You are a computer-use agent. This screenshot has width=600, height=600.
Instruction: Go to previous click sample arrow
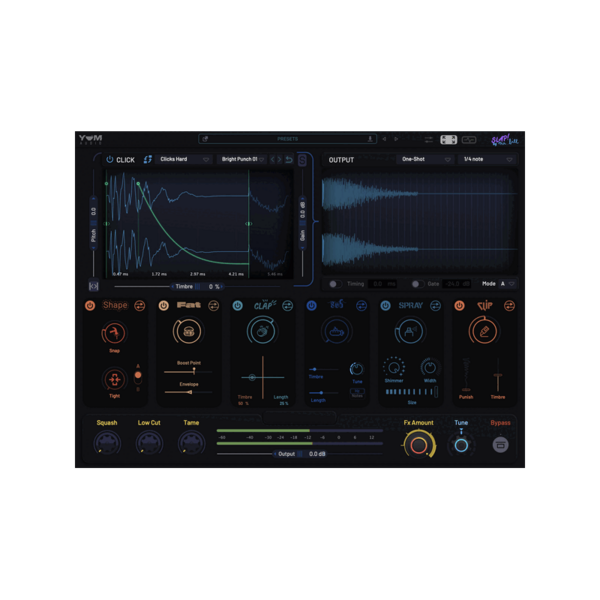click(272, 160)
